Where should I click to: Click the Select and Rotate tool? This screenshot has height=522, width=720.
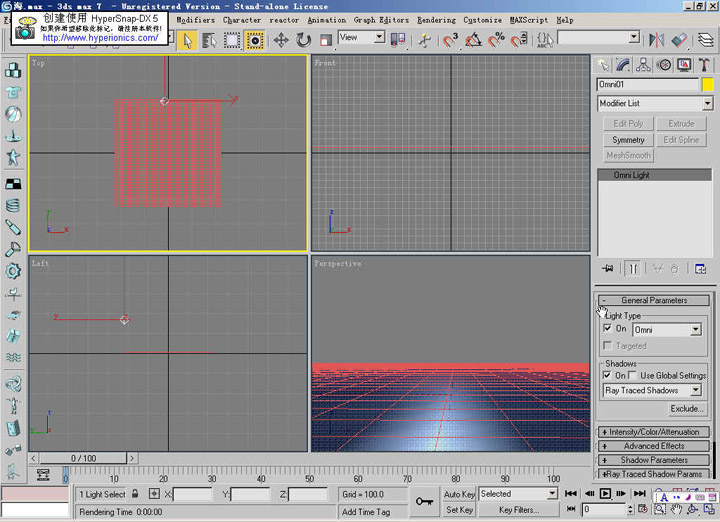click(303, 40)
